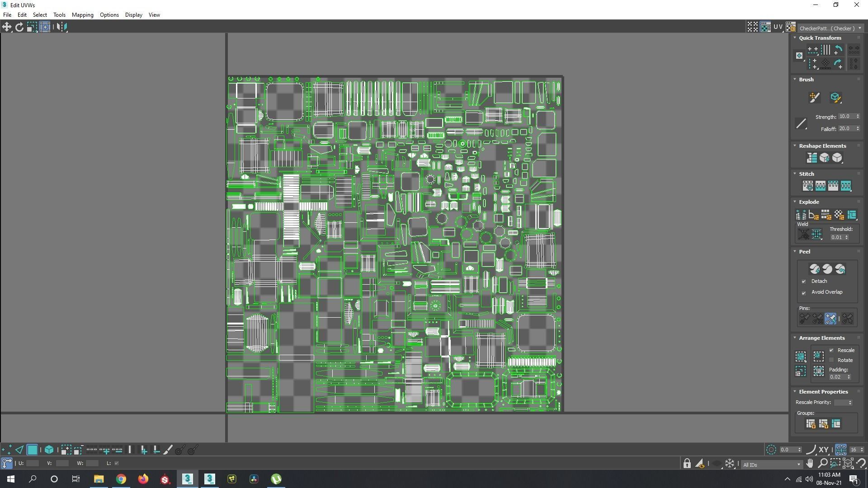Click the Paint Move Brush tool
The height and width of the screenshot is (488, 868).
(814, 98)
